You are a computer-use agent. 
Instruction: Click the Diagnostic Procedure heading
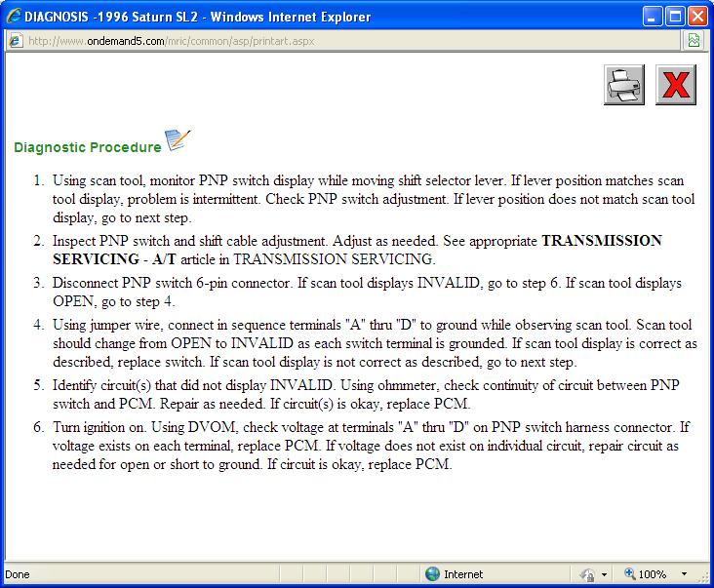pos(88,147)
